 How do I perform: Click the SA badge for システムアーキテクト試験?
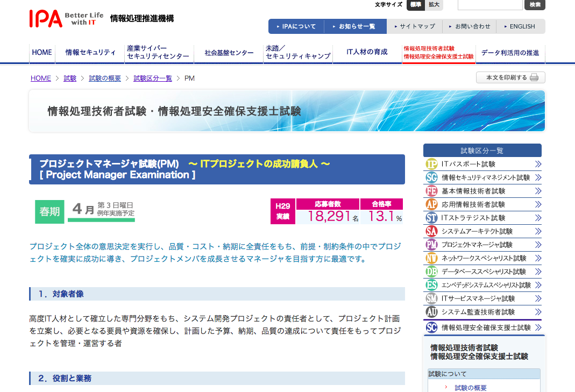click(x=431, y=231)
